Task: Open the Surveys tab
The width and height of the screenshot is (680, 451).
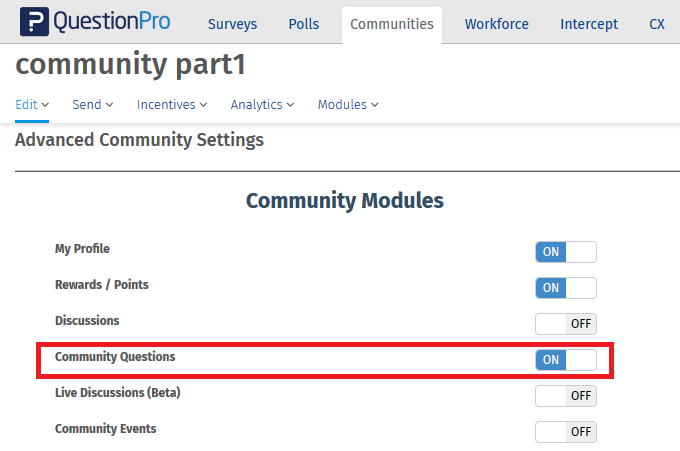Action: click(232, 24)
